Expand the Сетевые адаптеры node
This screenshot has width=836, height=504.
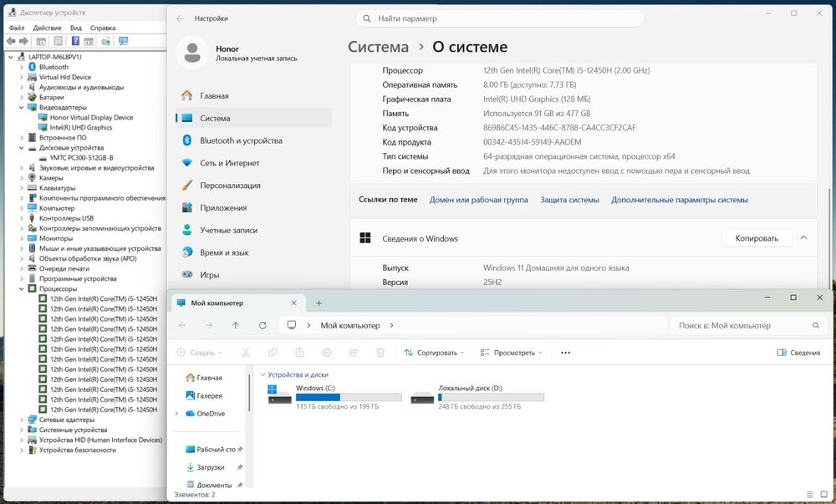(22, 420)
